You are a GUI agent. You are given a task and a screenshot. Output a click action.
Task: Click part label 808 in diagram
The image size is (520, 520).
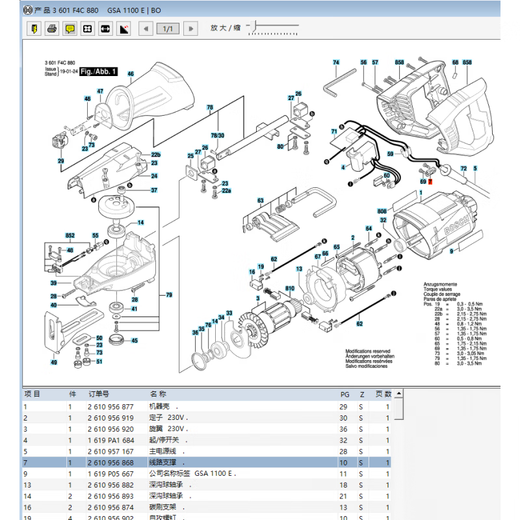(382, 211)
